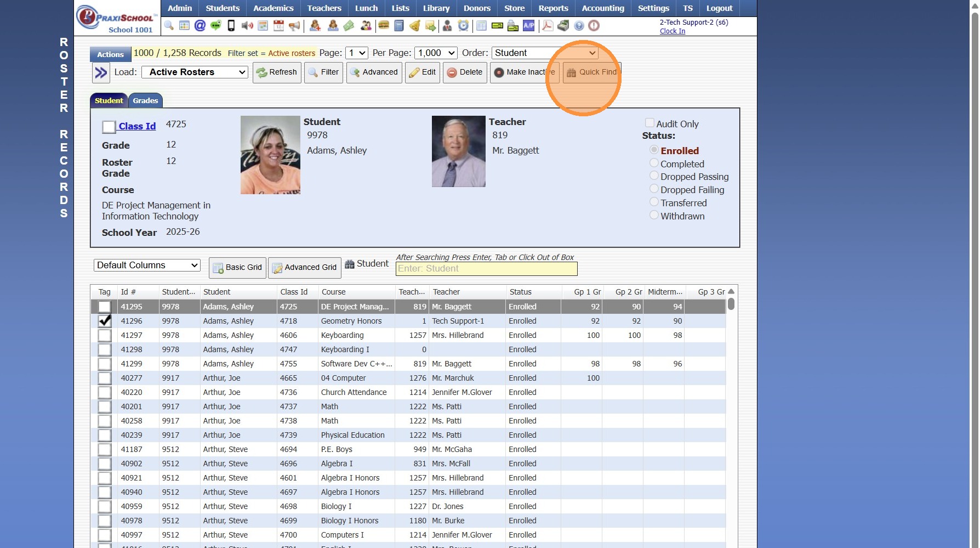This screenshot has height=548, width=980.
Task: Click the green chat bubble message icon
Action: (216, 26)
